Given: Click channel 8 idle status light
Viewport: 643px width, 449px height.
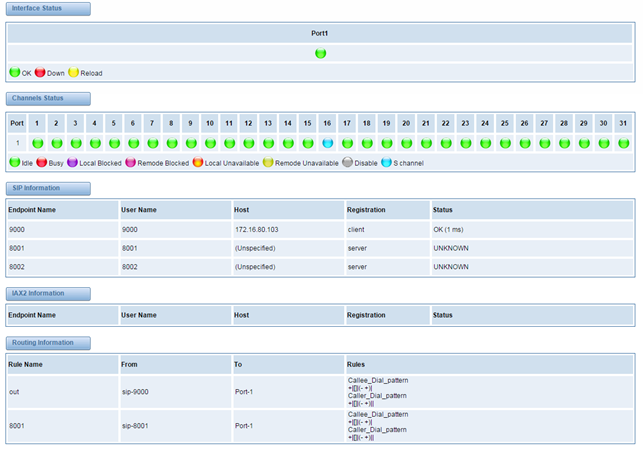Looking at the screenshot, I should point(172,143).
